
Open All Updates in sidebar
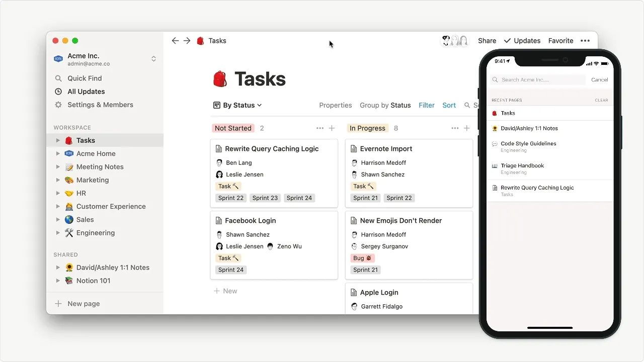click(86, 92)
